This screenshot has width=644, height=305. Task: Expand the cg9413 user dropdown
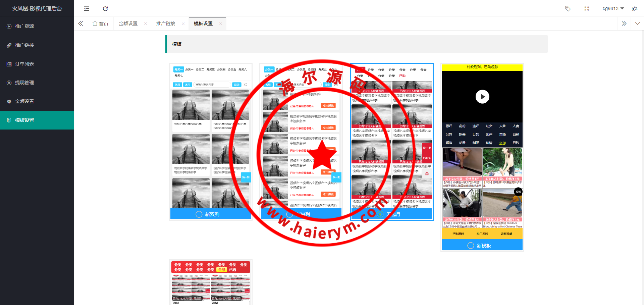click(613, 9)
